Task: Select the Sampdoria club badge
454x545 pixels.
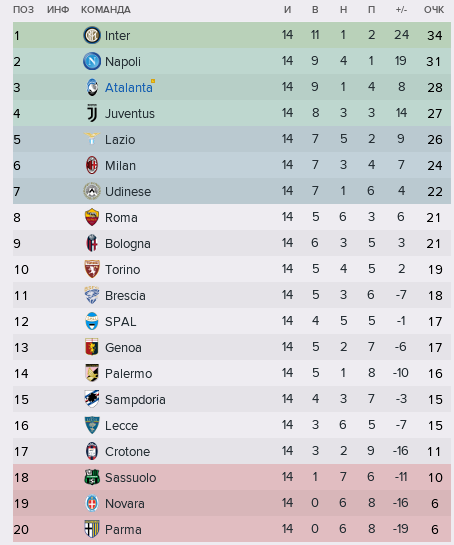Action: point(92,399)
